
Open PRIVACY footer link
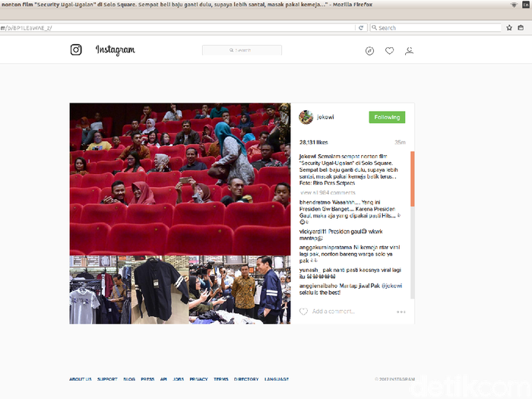point(198,379)
